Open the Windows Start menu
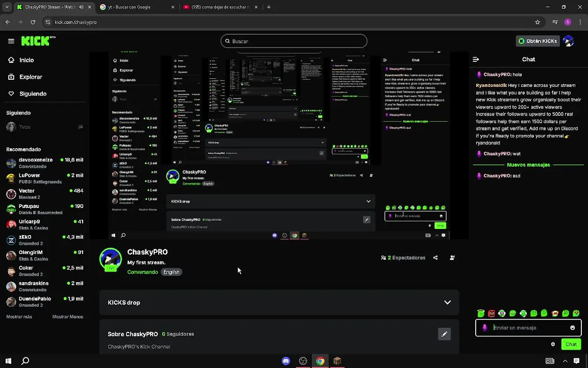 click(x=8, y=361)
